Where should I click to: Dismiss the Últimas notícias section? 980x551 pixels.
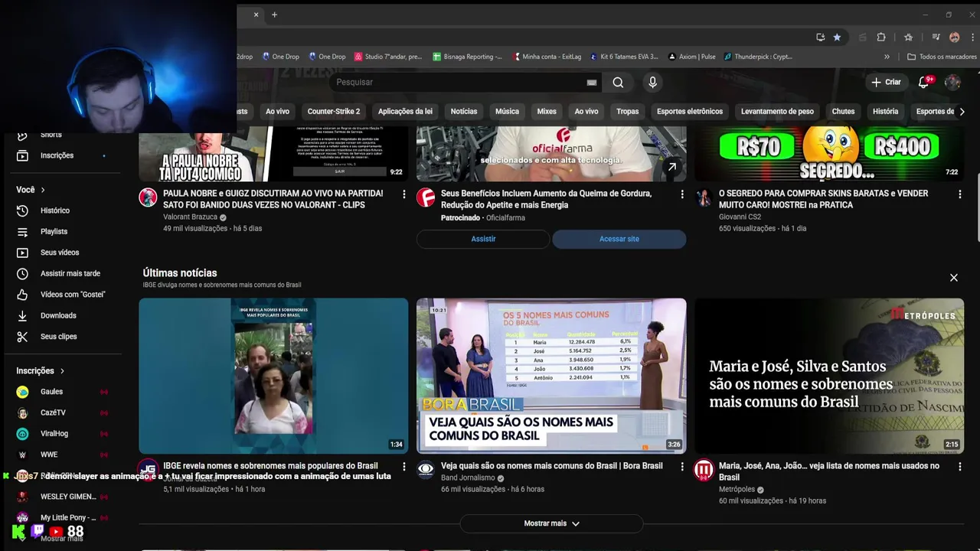click(x=954, y=278)
